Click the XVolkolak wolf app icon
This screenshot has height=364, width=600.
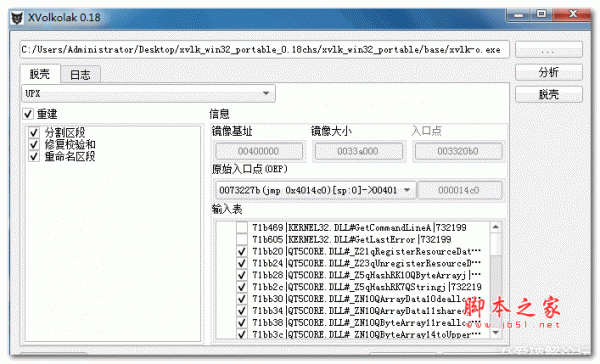click(17, 18)
